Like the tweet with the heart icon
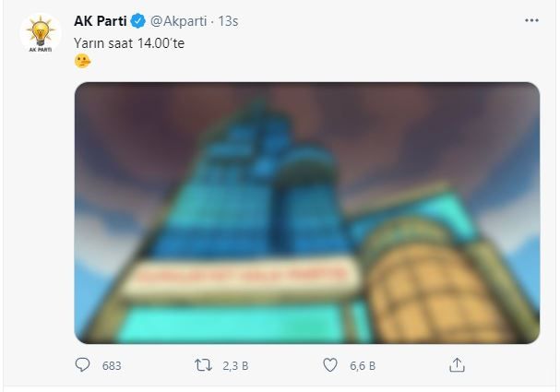Viewport: 560px width, 392px height. pyautogui.click(x=330, y=365)
